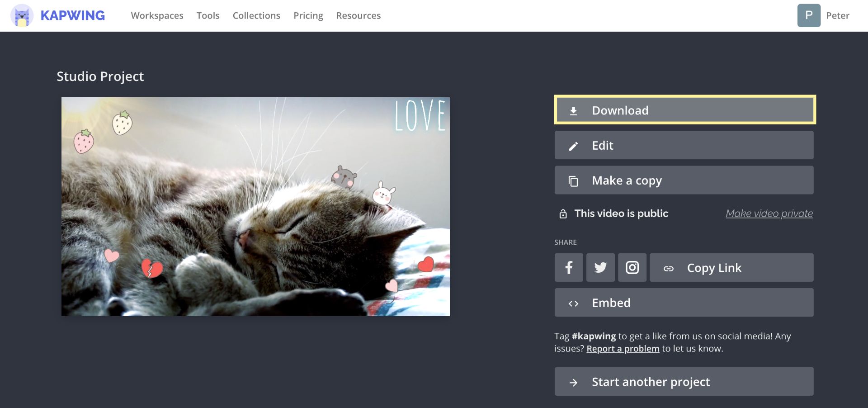The width and height of the screenshot is (868, 408).
Task: Click the Make a copy duplicate icon
Action: pos(573,181)
